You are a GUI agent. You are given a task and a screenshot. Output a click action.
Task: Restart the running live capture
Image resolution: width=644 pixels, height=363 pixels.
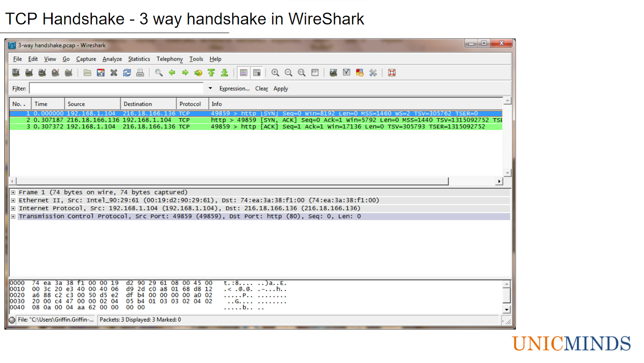(x=69, y=73)
